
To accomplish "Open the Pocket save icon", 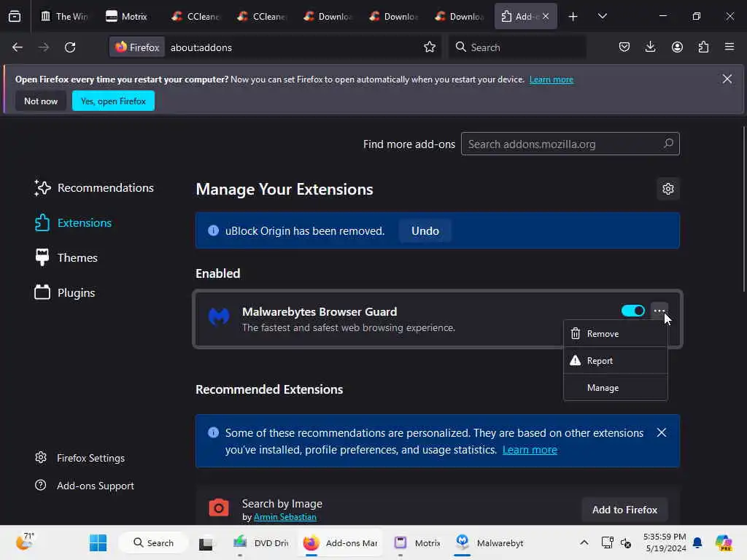I will [x=624, y=47].
